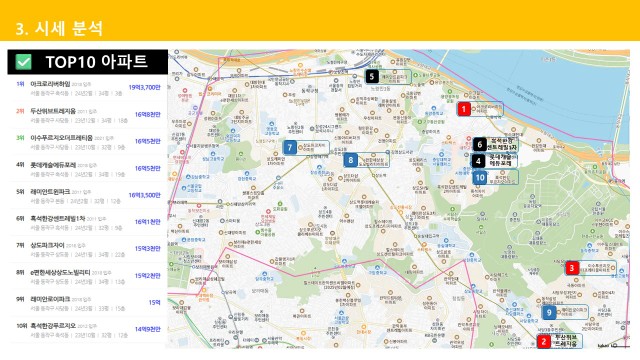640x360 pixels.
Task: Click the blue number 8 map marker
Action: coord(350,160)
